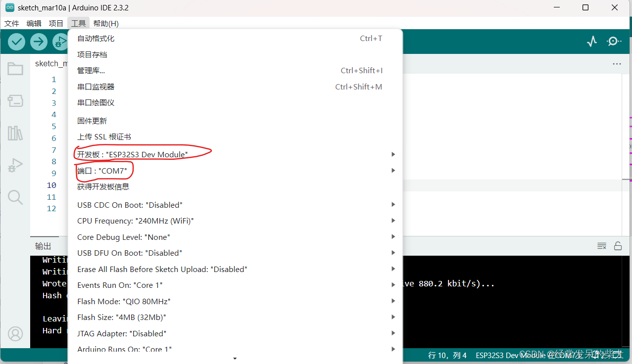
Task: Toggle the output panel scroll lock icon
Action: pos(618,246)
